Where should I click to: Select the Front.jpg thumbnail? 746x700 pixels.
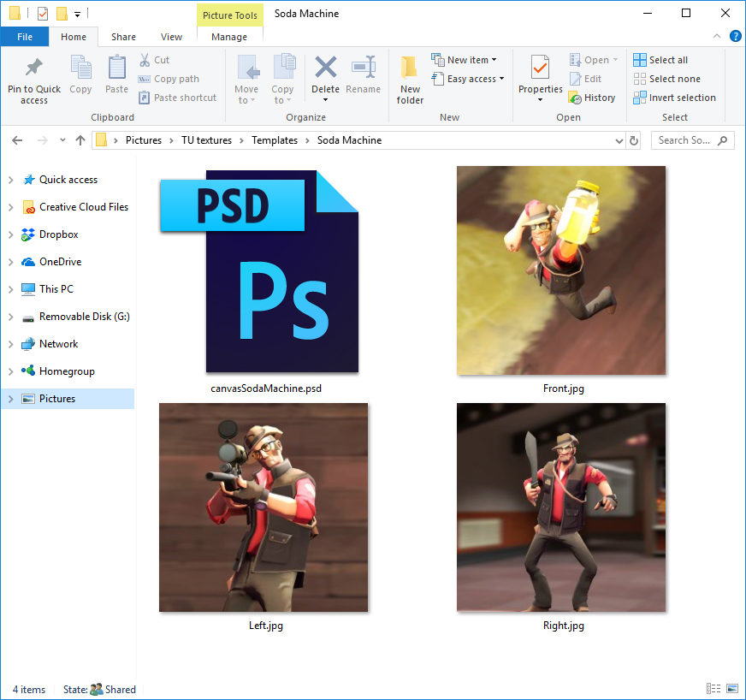(561, 270)
